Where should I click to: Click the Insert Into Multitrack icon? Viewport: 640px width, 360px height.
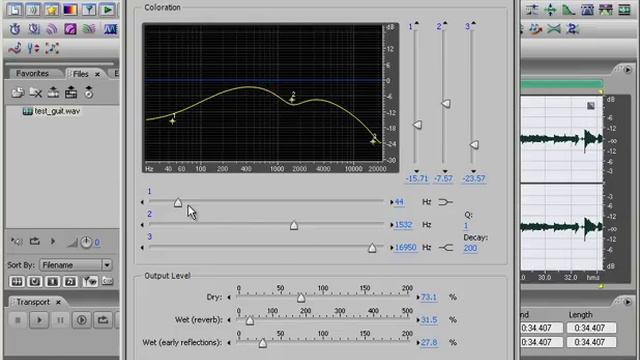coord(53,93)
